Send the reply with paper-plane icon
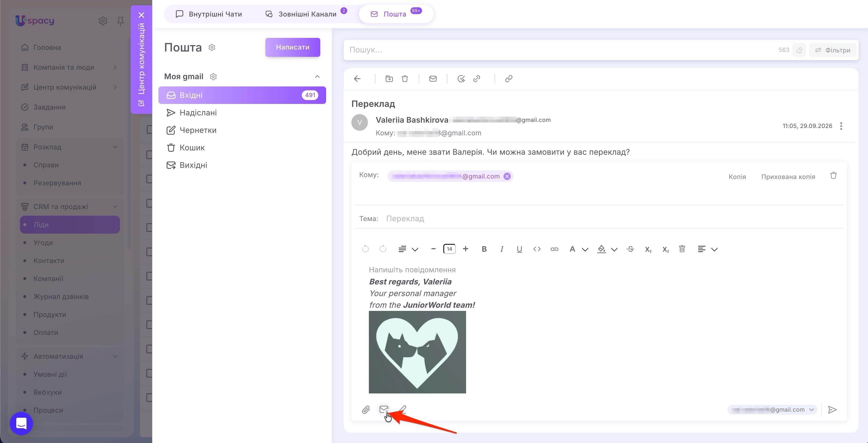The height and width of the screenshot is (443, 868). click(832, 410)
